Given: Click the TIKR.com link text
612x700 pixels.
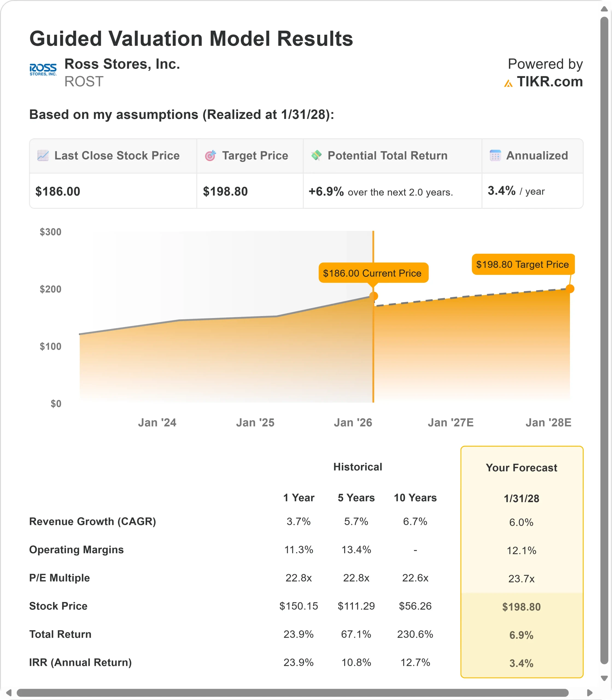Looking at the screenshot, I should [549, 82].
